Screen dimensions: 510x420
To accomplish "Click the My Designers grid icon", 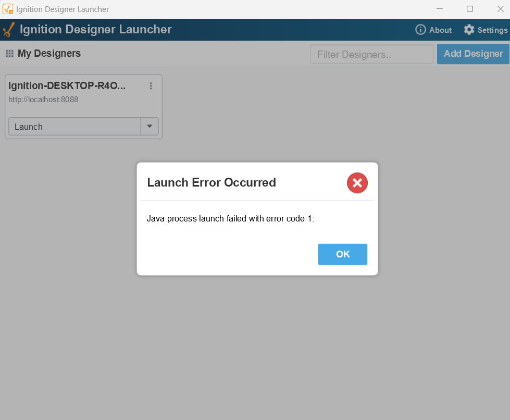I will 10,53.
